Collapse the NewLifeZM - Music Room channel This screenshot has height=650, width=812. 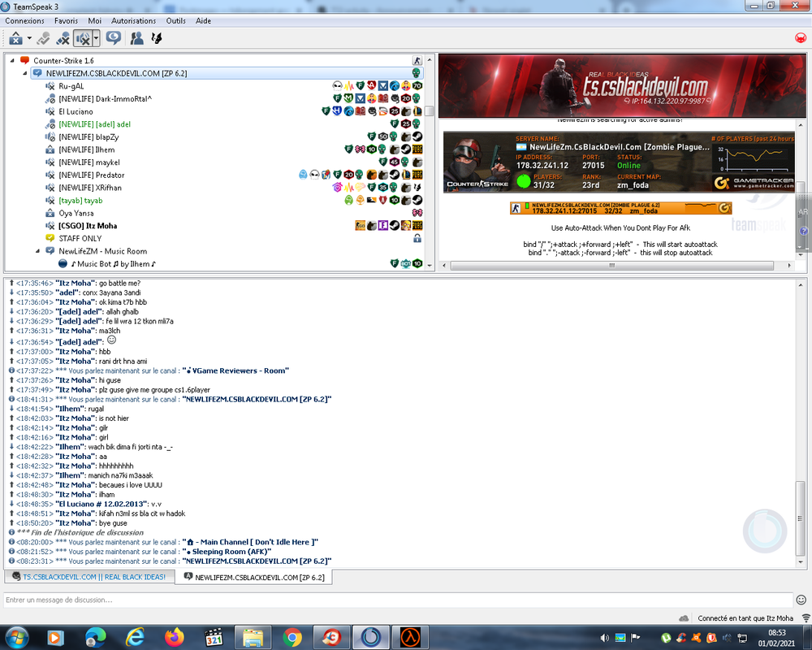37,251
